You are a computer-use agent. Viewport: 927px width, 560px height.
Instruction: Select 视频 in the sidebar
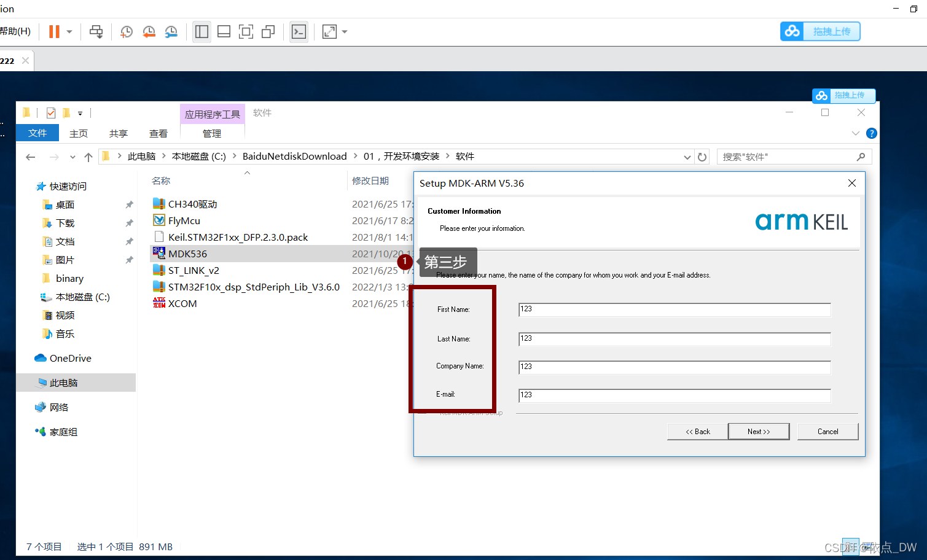(x=65, y=315)
